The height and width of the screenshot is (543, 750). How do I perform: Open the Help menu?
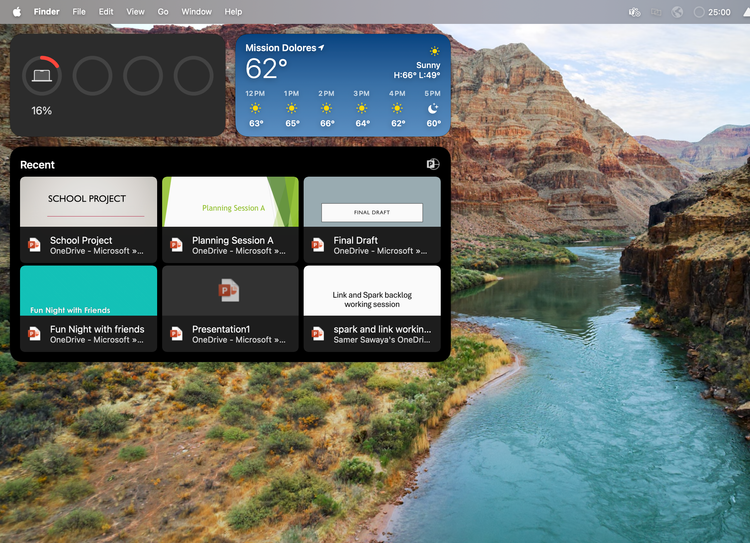(233, 12)
